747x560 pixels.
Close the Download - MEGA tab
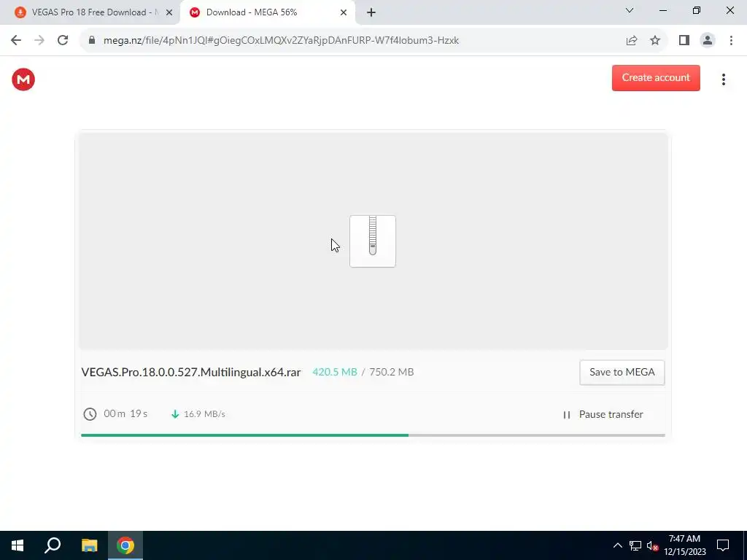(x=344, y=13)
